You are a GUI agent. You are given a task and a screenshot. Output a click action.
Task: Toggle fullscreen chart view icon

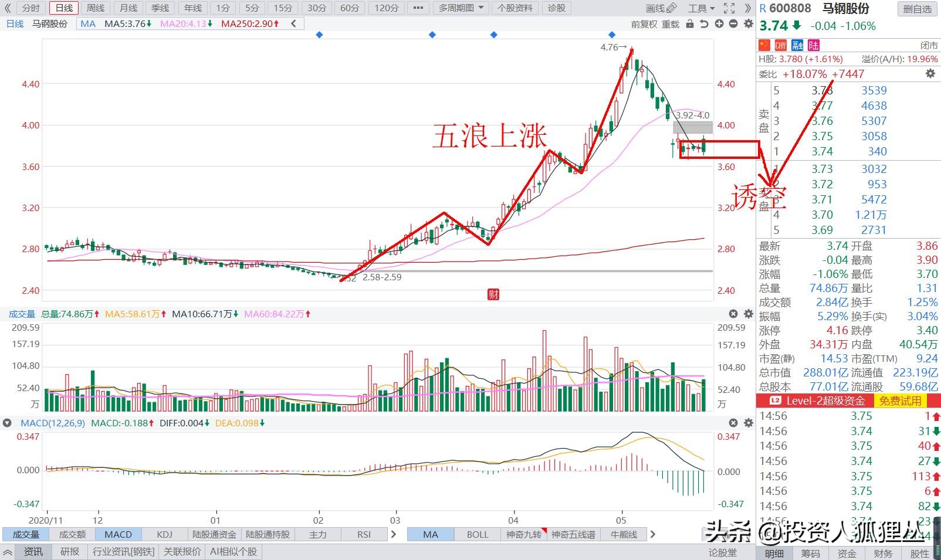pyautogui.click(x=729, y=8)
